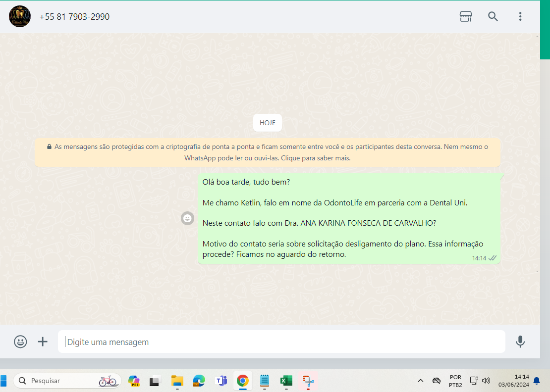Click the HOJE date label
The image size is (550, 392).
tap(268, 123)
